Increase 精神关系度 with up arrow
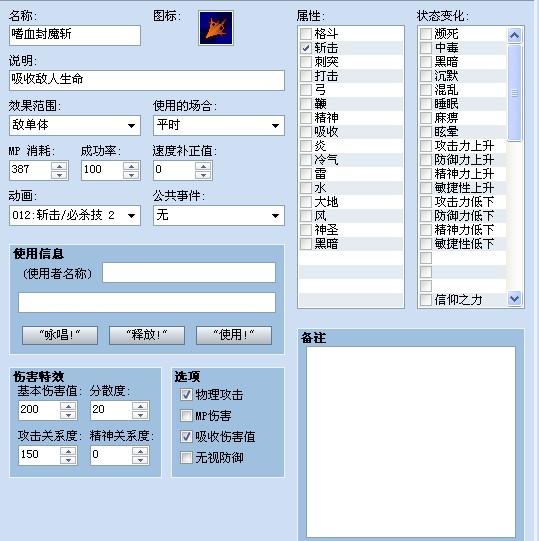This screenshot has width=539, height=541. point(140,451)
